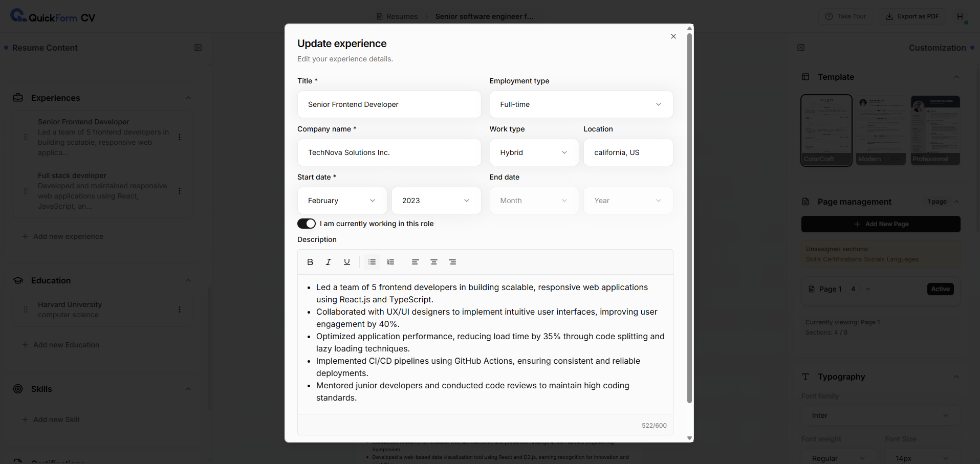The image size is (980, 464).
Task: Apply italic formatting in description toolbar
Action: tap(329, 262)
